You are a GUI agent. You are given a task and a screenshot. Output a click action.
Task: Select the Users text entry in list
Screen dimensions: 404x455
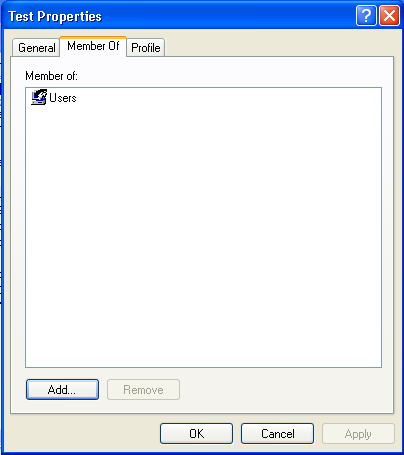pyautogui.click(x=63, y=98)
